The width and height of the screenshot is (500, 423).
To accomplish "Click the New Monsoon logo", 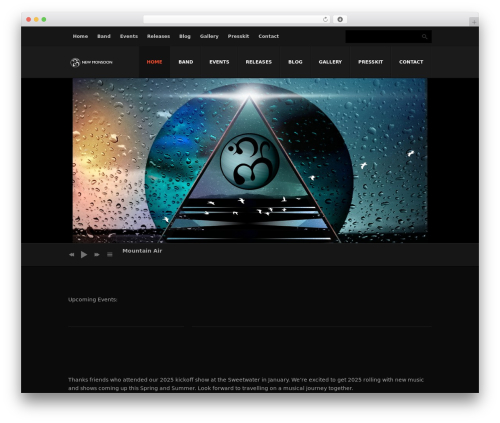I will 91,62.
